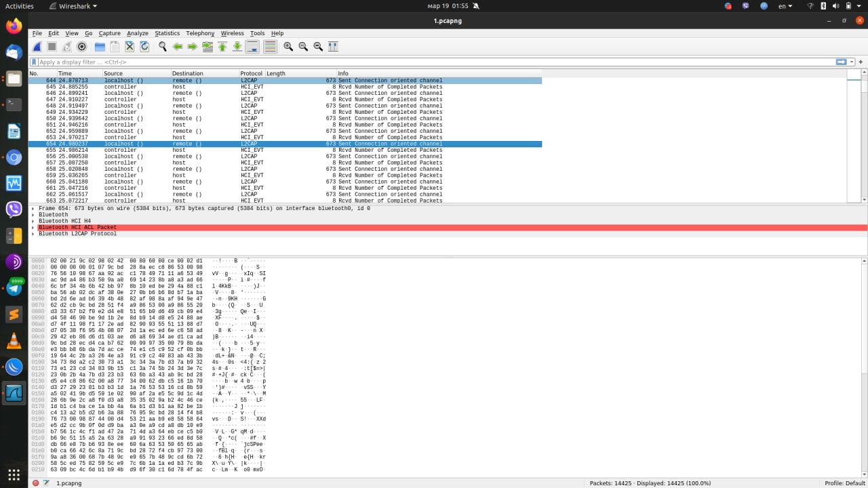
Task: Open capture file properties status icon
Action: pos(47,483)
